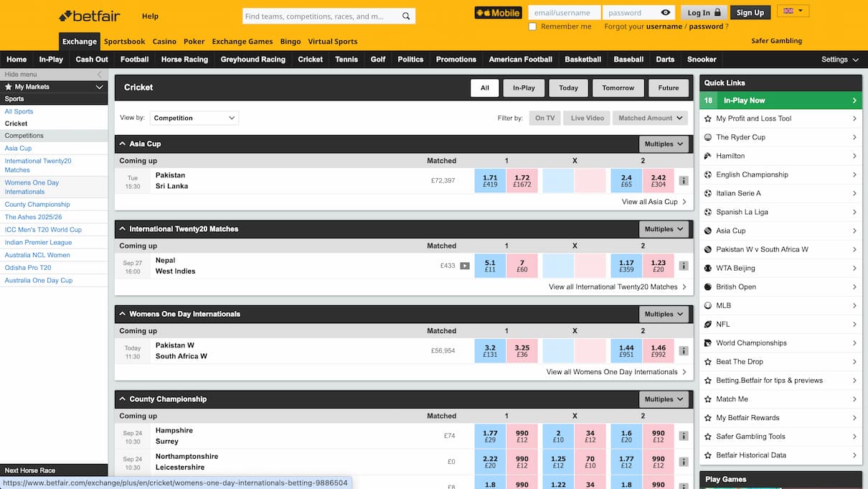The image size is (868, 489).
Task: Click the password field
Action: 630,12
